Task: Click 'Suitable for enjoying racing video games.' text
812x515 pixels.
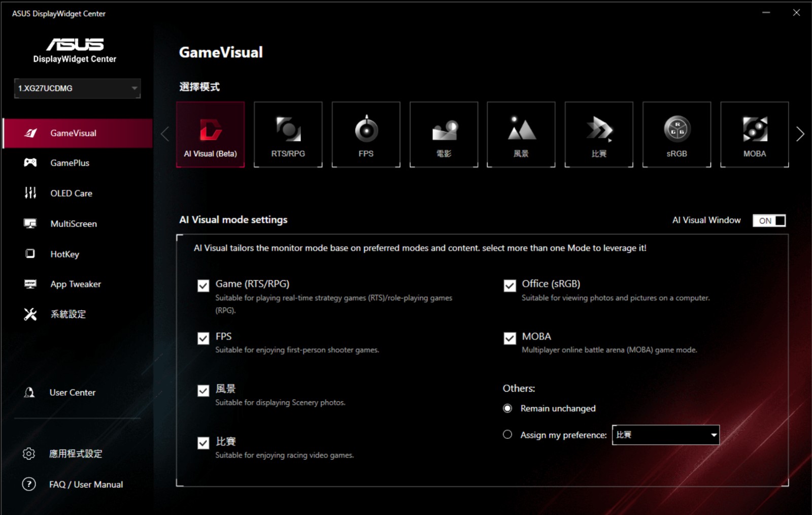Action: tap(284, 456)
